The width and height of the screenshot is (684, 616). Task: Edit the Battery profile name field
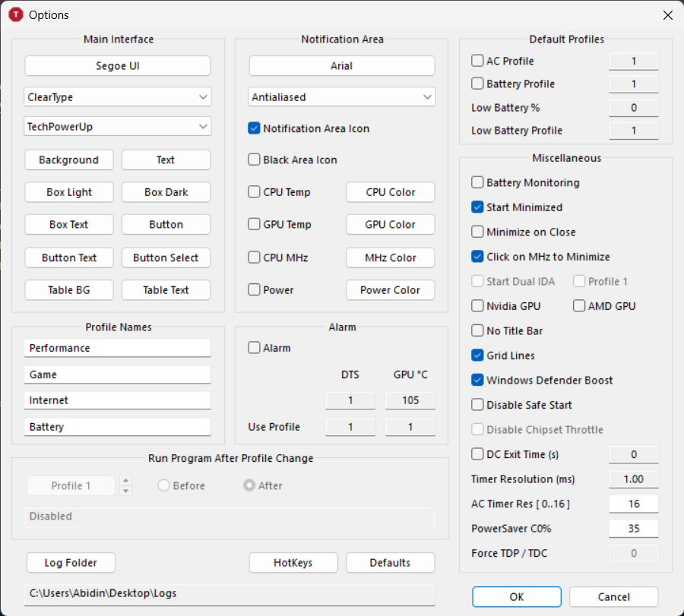point(117,427)
